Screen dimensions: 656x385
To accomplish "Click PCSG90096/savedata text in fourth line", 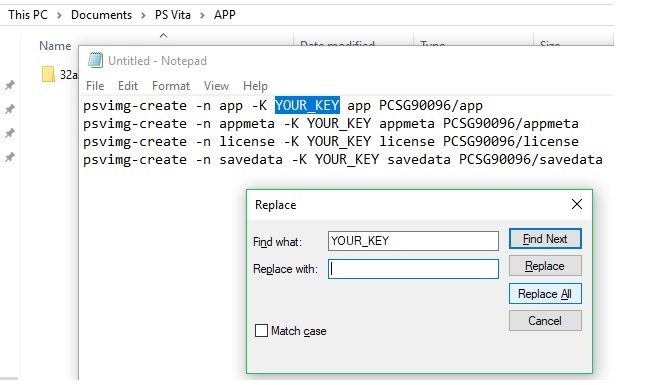I will tap(531, 159).
